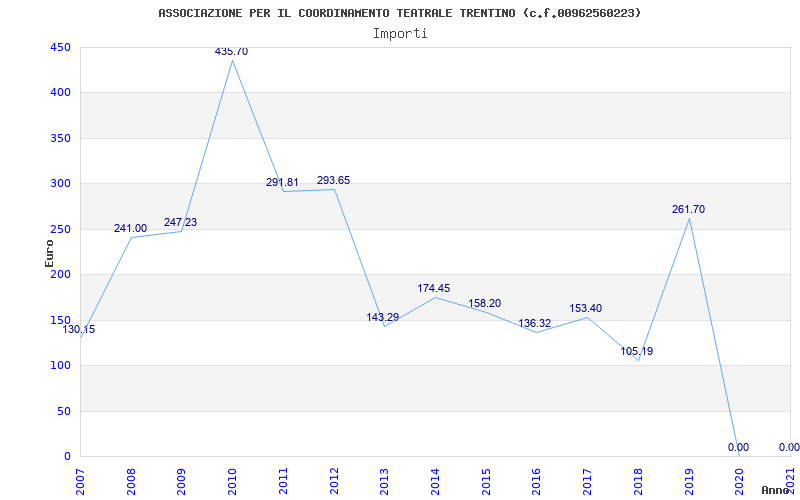Select the 2009 year label

pos(182,481)
